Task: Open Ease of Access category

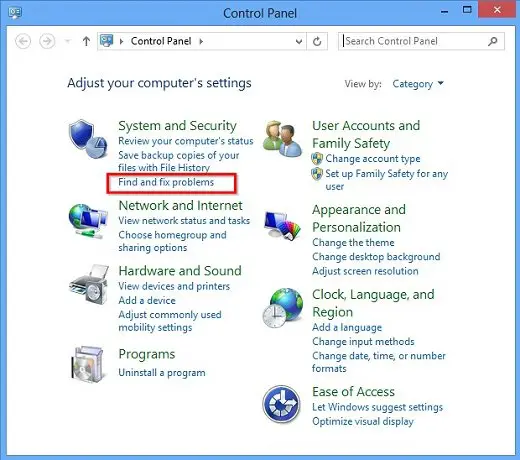Action: (x=353, y=392)
